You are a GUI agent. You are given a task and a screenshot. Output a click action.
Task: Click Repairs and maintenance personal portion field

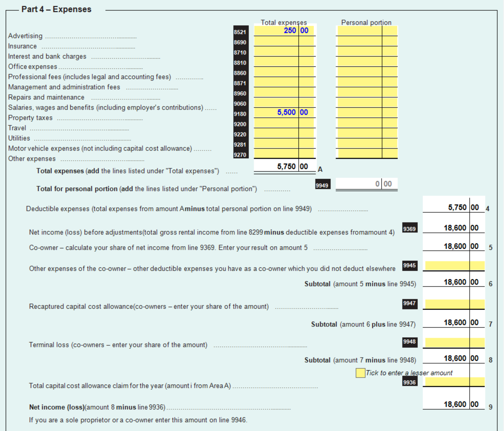tap(367, 92)
